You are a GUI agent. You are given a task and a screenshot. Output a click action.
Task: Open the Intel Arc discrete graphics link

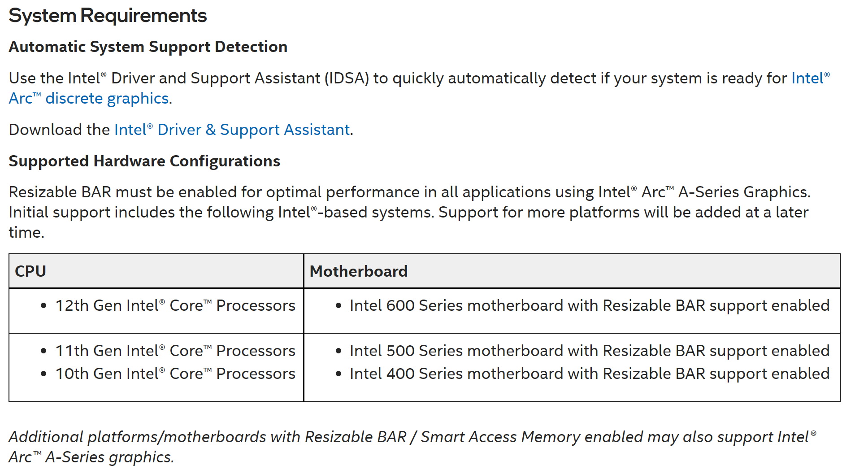pos(107,98)
